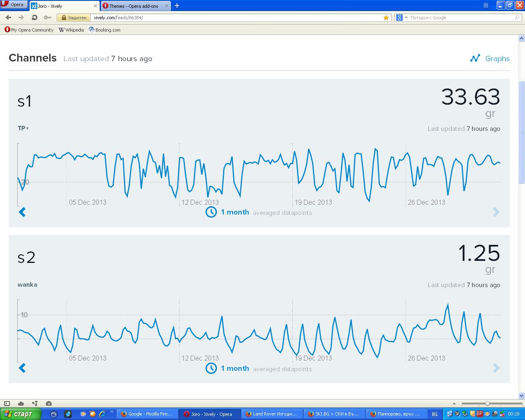The width and height of the screenshot is (525, 420).
Task: Open a new tab with plus button
Action: 177,6
